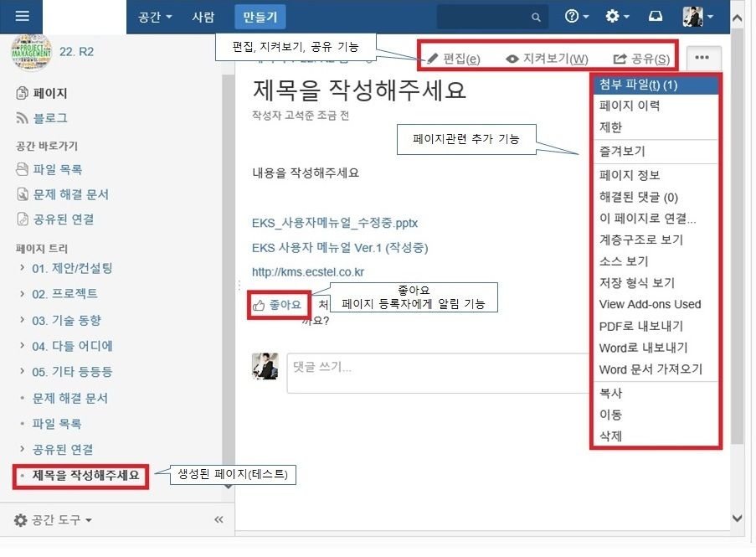Open the more actions ellipsis button
Screen dimensions: 756x557
click(702, 58)
